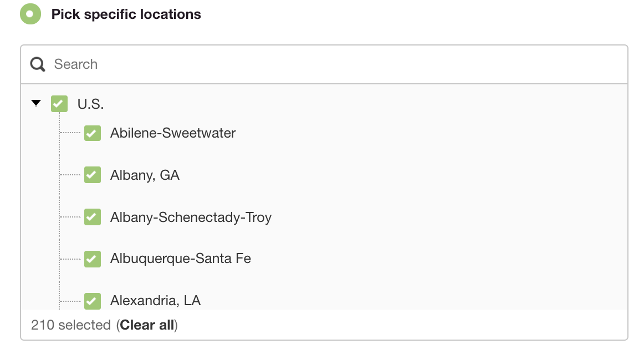Click the Abilene-Sweetwater location name

coord(172,133)
